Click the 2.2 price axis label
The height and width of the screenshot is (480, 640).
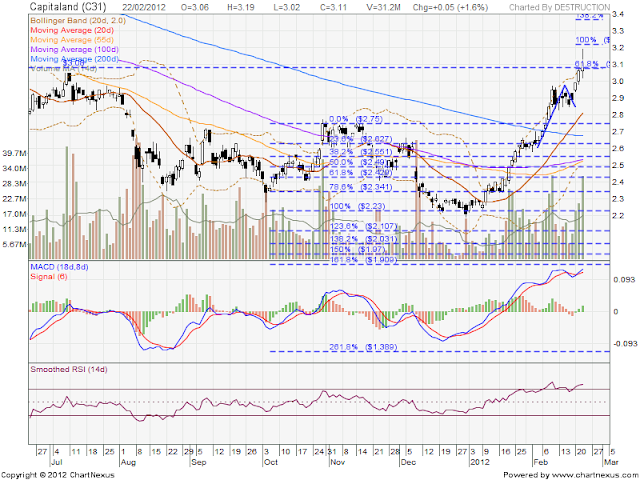point(618,215)
